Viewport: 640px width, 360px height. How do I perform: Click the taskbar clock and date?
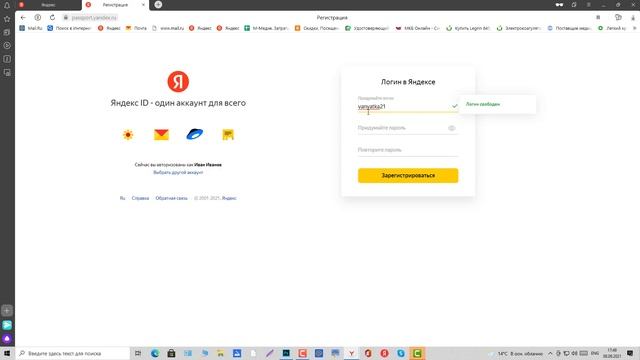612,353
